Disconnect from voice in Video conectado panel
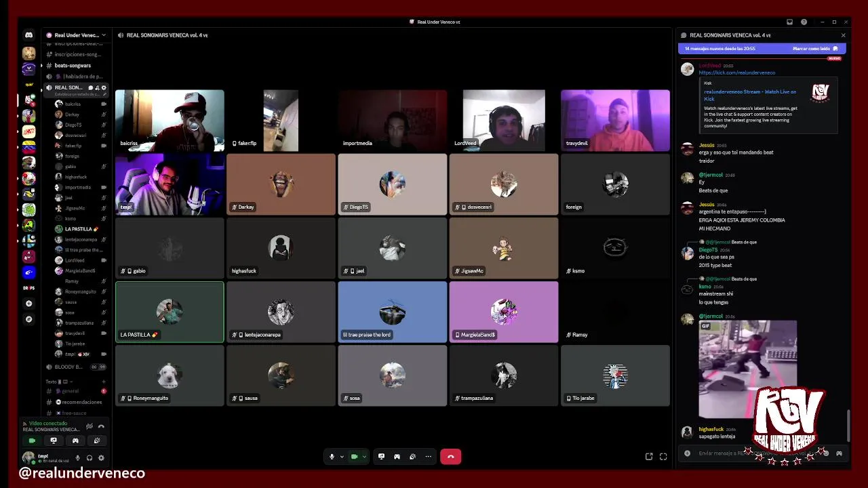 tap(101, 426)
